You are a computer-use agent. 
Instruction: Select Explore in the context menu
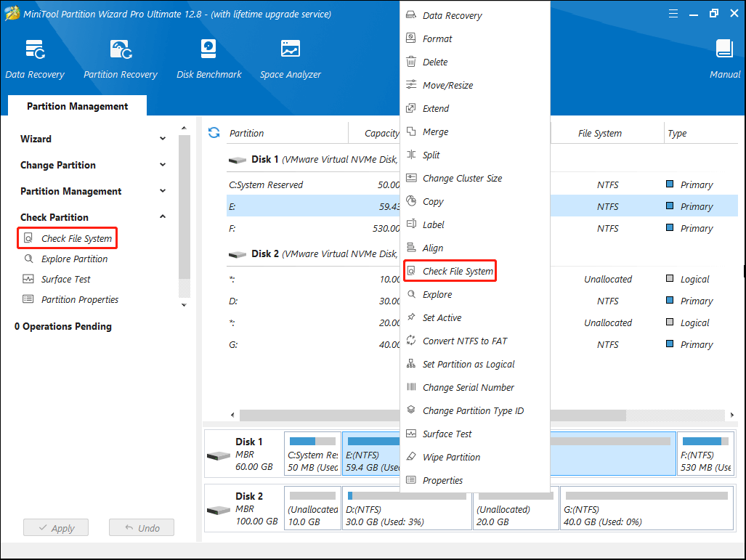tap(475, 294)
